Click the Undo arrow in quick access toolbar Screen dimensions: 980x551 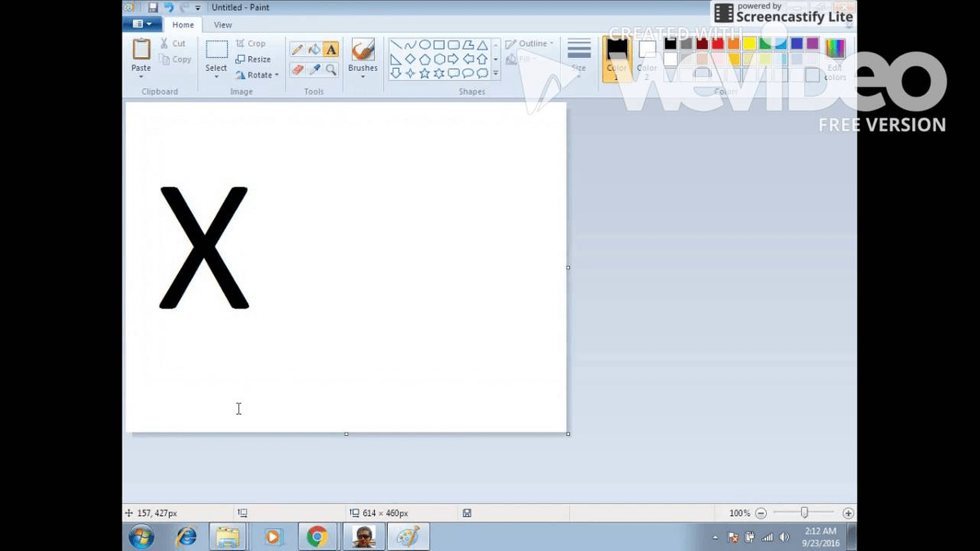click(168, 7)
